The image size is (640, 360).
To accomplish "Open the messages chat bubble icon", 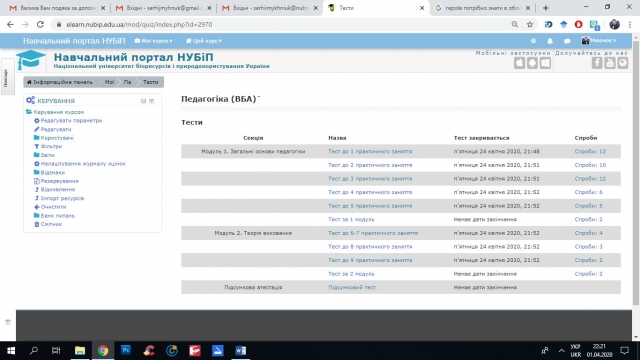I will (x=567, y=41).
